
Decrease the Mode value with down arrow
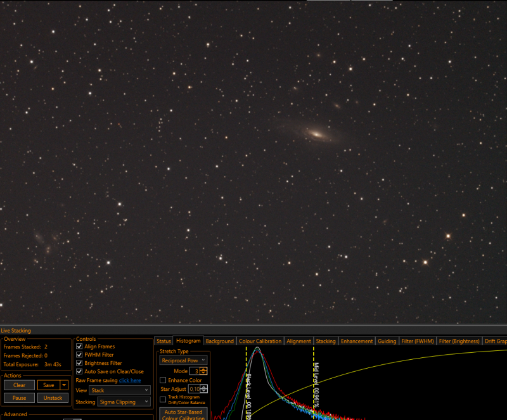[203, 372]
